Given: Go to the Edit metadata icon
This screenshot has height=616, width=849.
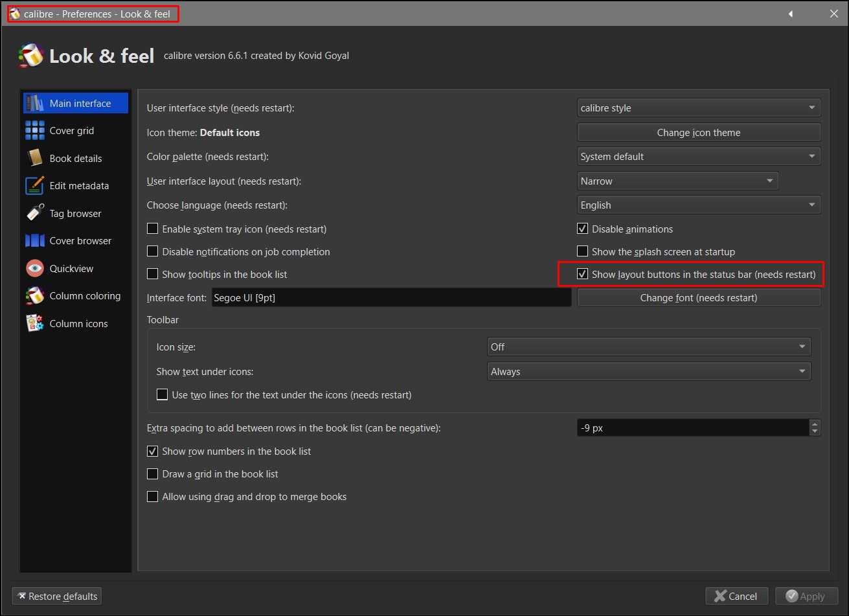Looking at the screenshot, I should pyautogui.click(x=34, y=185).
